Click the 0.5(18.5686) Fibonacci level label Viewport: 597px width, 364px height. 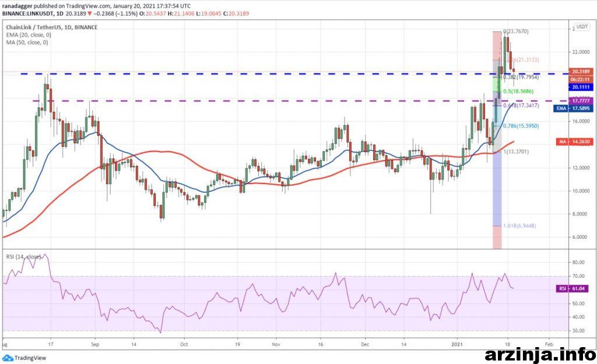tap(518, 91)
